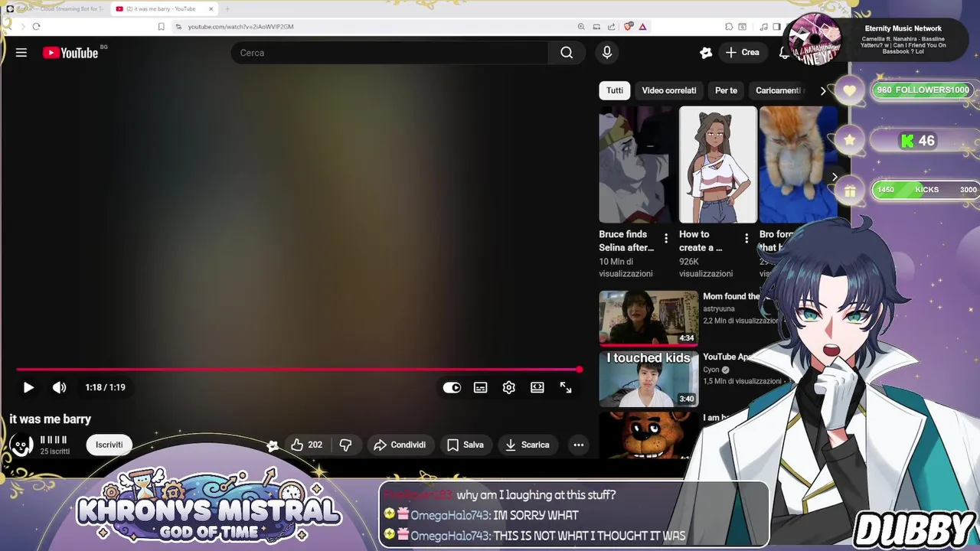Open the channel avatar next to 25 iscritti

[21, 445]
